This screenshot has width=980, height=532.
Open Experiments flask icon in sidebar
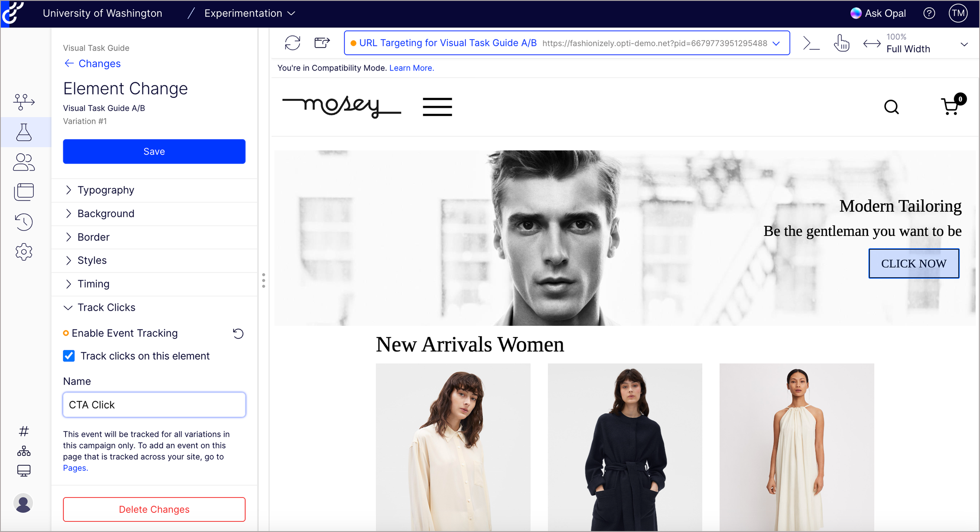(24, 132)
